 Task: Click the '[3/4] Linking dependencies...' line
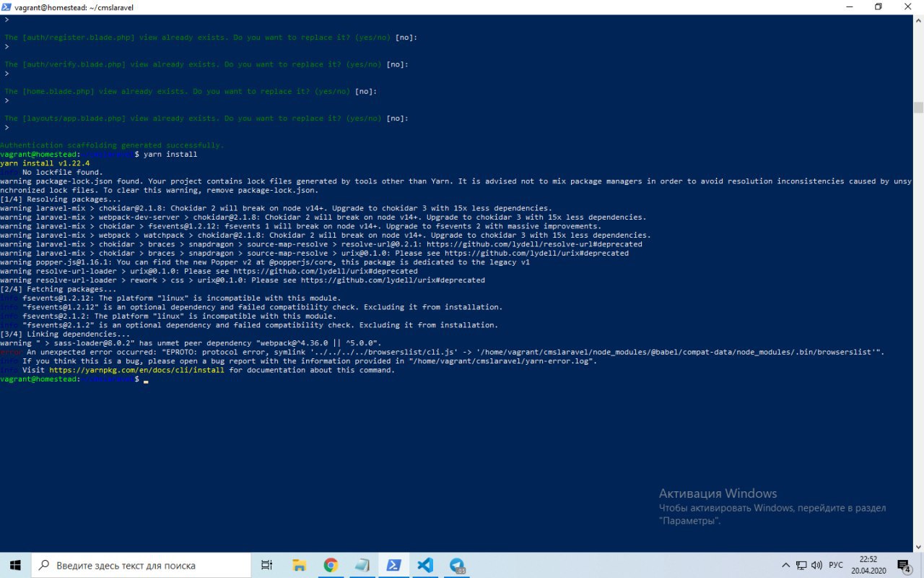point(66,335)
